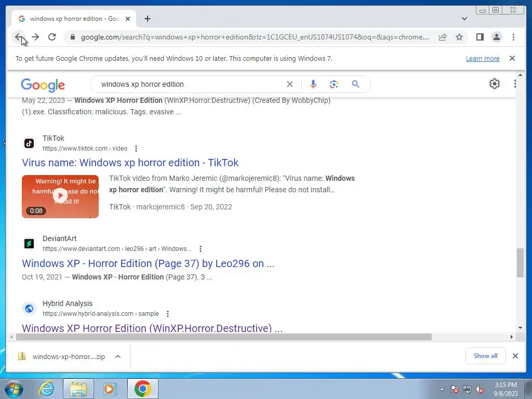Screen dimensions: 532x399
Task: Click the forward navigation arrow
Action: coord(35,37)
